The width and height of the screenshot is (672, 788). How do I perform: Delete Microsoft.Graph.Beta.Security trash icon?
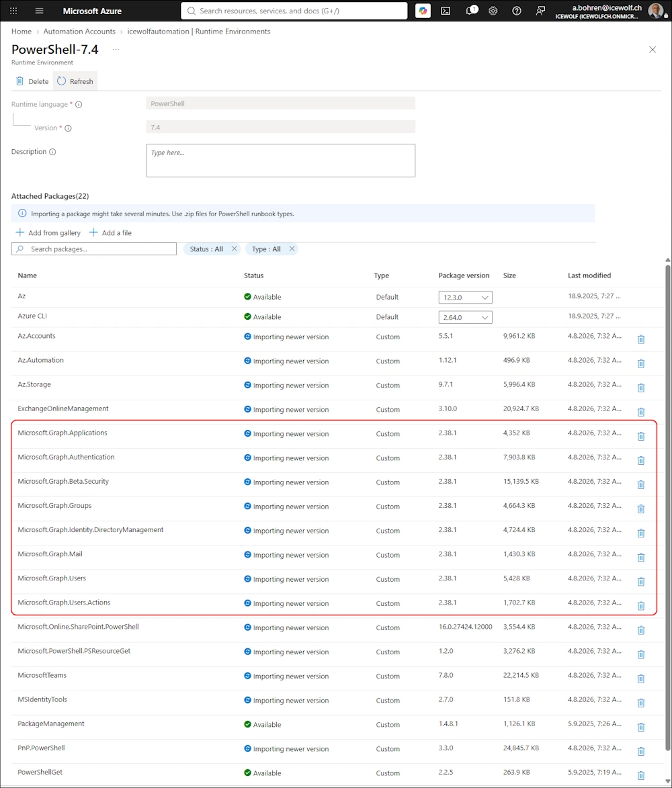pyautogui.click(x=641, y=484)
